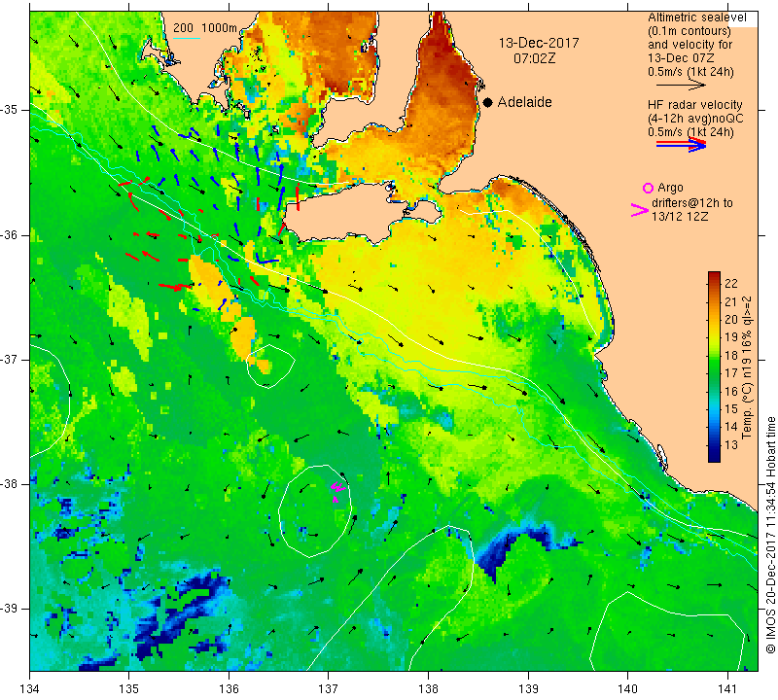
Task: Click the latitude axis label -39
Action: coord(10,609)
